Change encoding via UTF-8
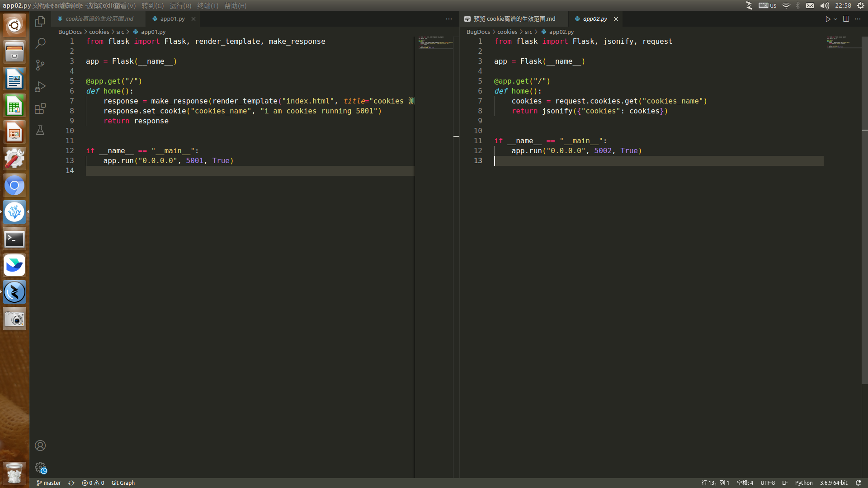The height and width of the screenshot is (488, 868). point(768,483)
